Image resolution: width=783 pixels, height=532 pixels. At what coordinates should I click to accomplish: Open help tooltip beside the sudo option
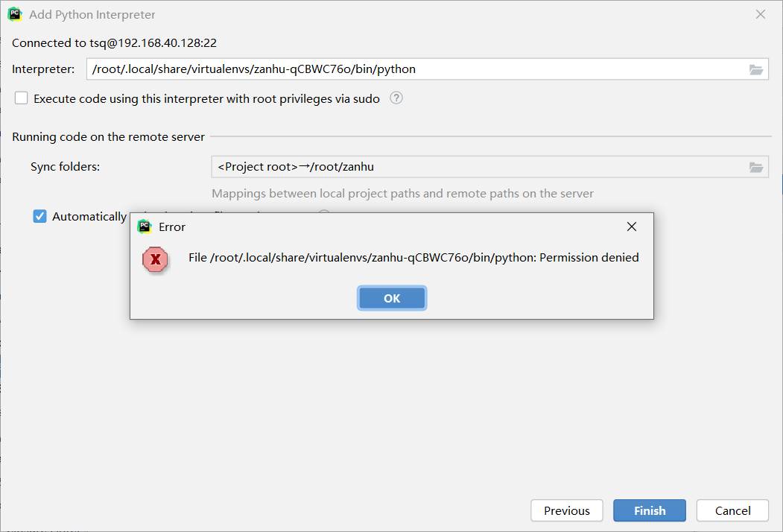click(x=396, y=98)
